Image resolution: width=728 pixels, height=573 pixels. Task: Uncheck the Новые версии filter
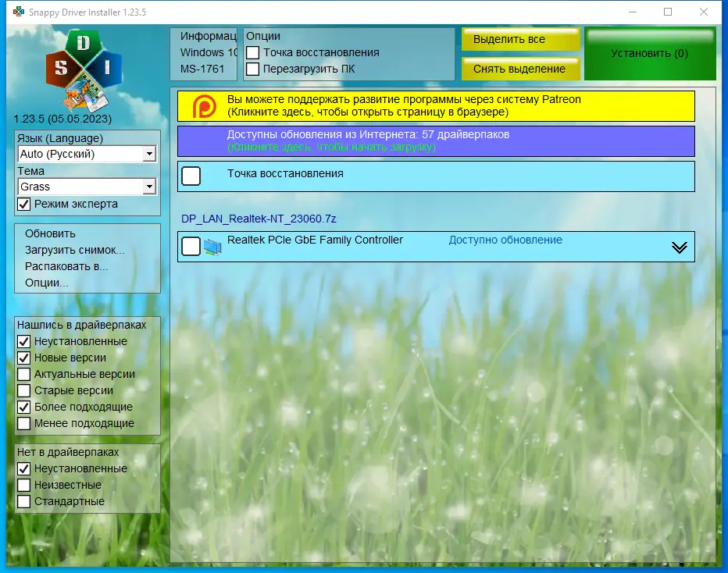pyautogui.click(x=24, y=358)
